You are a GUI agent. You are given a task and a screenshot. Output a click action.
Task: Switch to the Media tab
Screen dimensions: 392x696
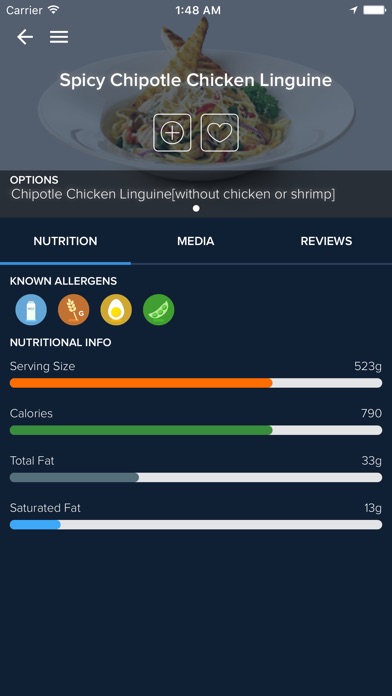196,241
